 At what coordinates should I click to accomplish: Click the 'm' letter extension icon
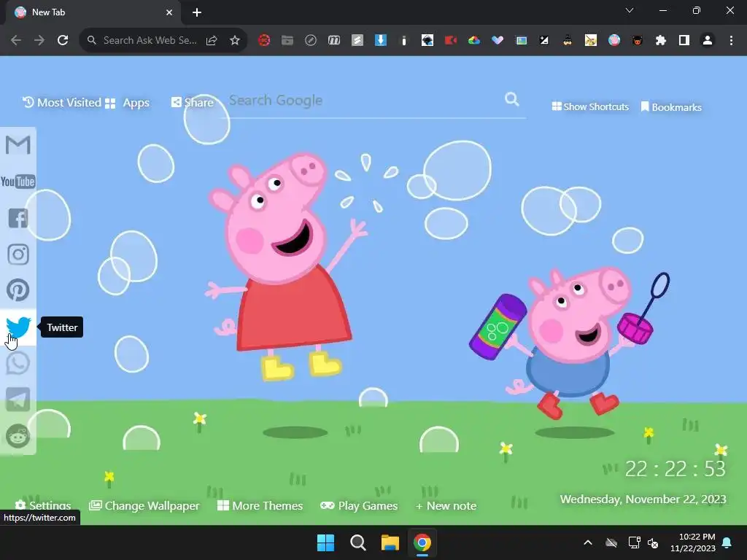point(334,41)
